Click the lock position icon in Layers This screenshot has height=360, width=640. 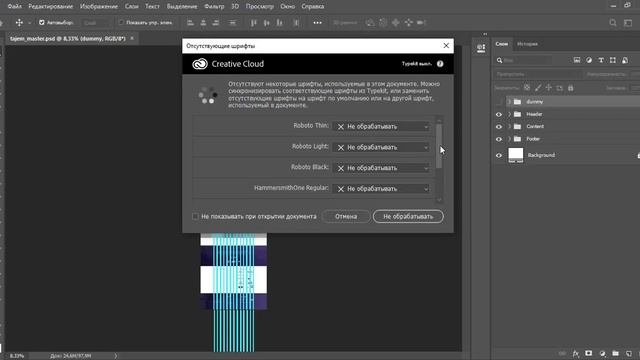point(549,88)
